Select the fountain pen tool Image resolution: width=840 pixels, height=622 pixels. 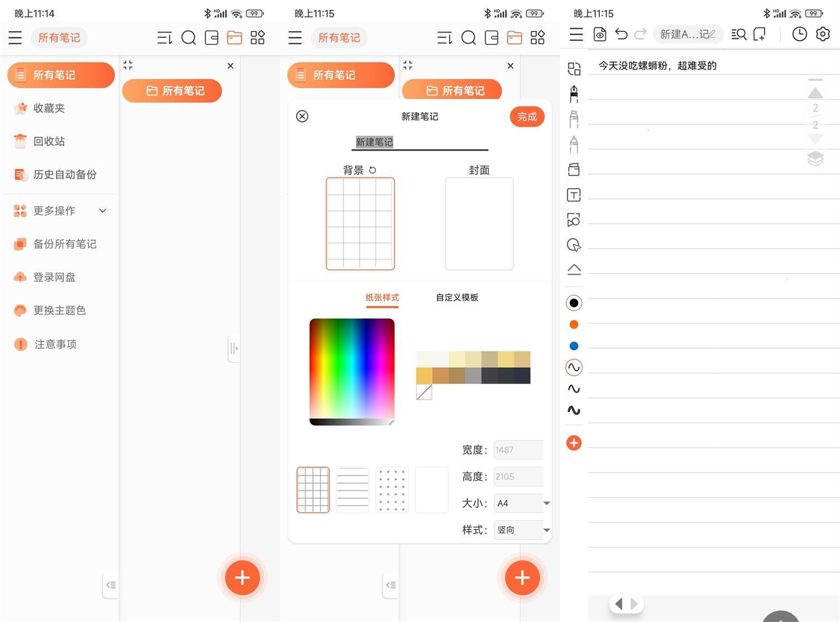coord(573,93)
